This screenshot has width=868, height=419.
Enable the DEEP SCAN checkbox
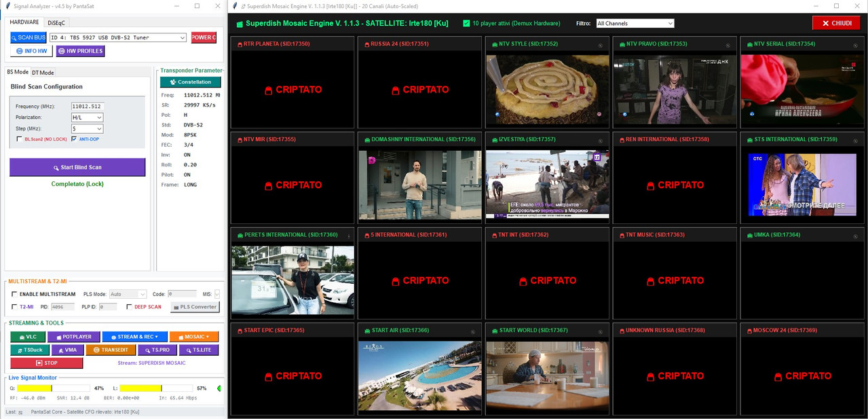coord(129,307)
